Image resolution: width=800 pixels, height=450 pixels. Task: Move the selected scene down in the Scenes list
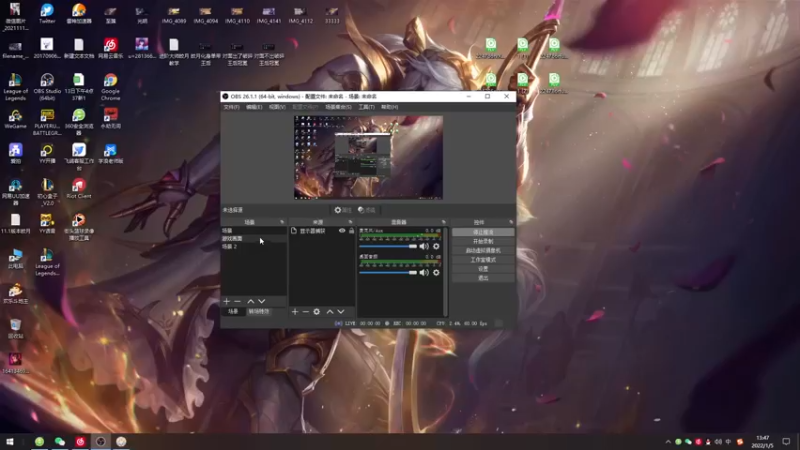[262, 302]
